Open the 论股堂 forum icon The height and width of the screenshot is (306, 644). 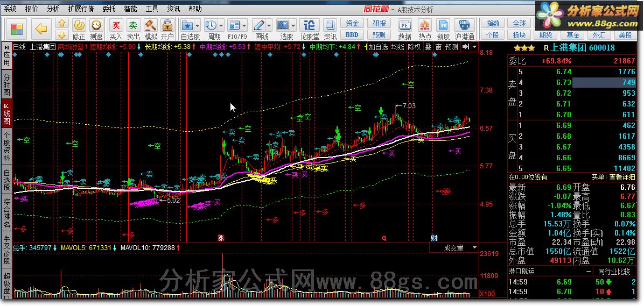tap(310, 25)
